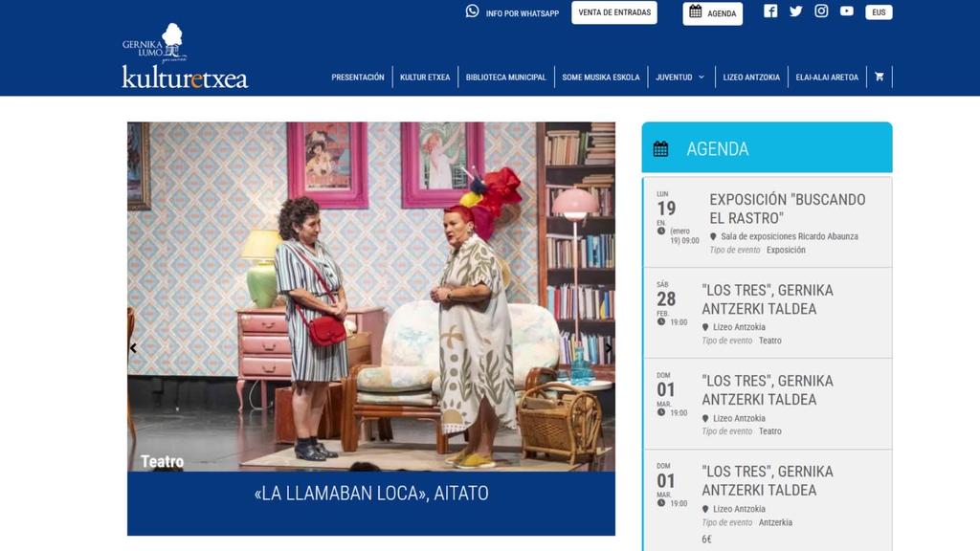Open LIZEO ANTZOKIA menu item
The height and width of the screenshot is (551, 980).
(x=751, y=77)
